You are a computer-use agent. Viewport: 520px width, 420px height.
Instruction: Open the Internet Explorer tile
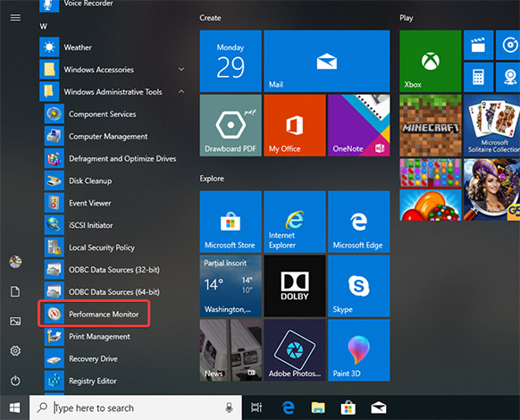tap(295, 222)
